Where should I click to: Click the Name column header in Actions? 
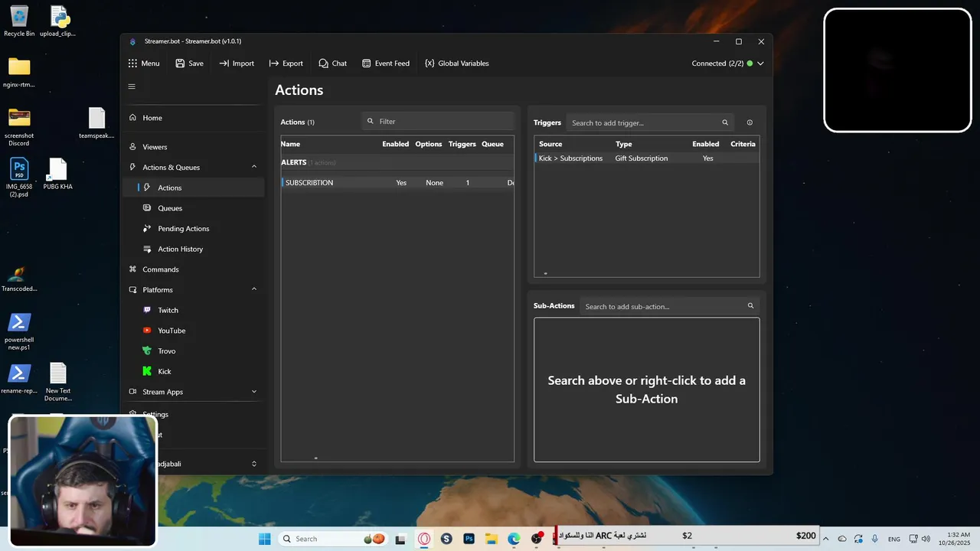click(x=290, y=144)
